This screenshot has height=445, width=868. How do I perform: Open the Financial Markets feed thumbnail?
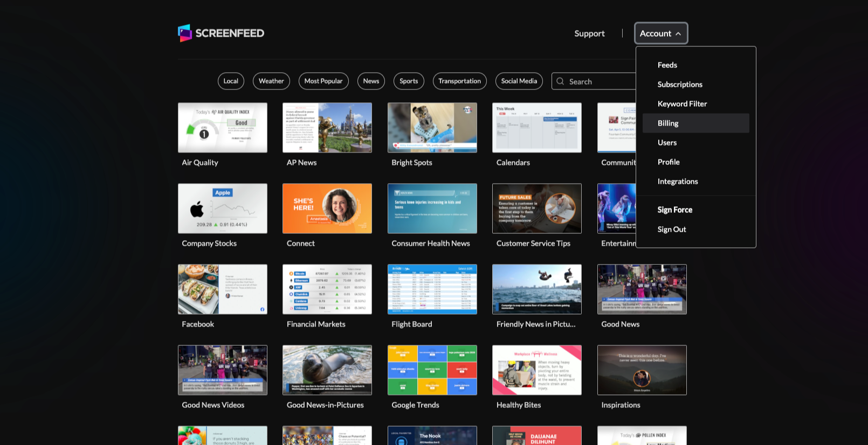pos(327,289)
